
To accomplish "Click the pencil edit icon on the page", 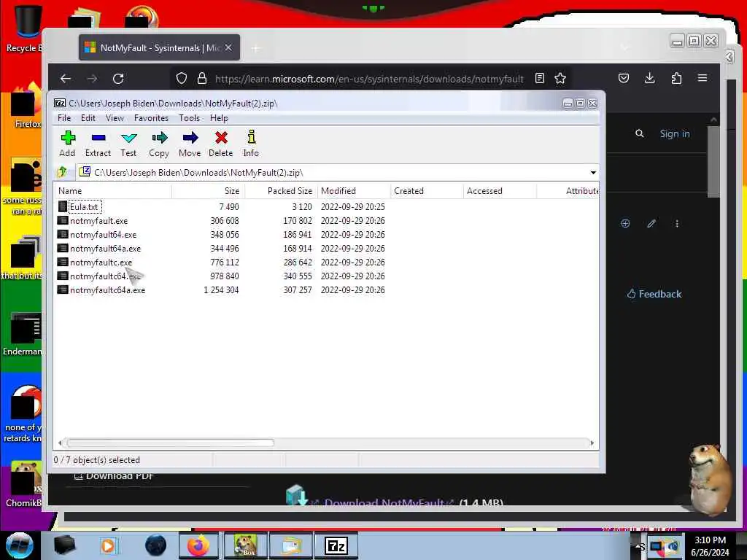I will click(x=651, y=223).
